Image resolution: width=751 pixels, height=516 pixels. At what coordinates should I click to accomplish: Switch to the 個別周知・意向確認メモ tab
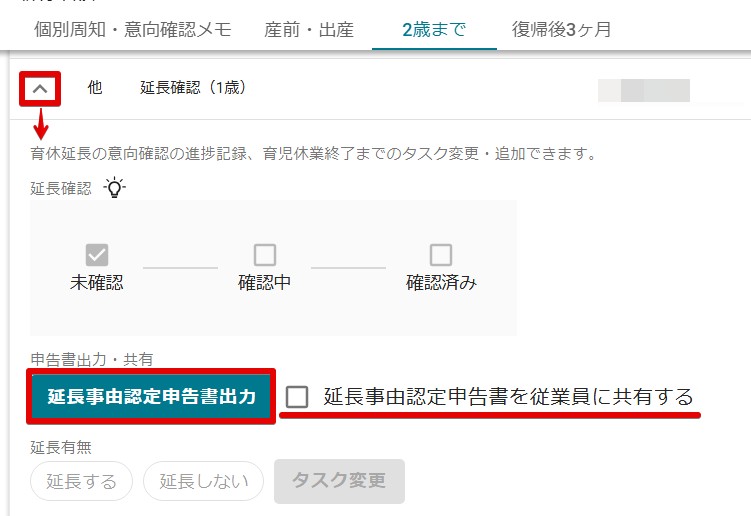[x=133, y=29]
